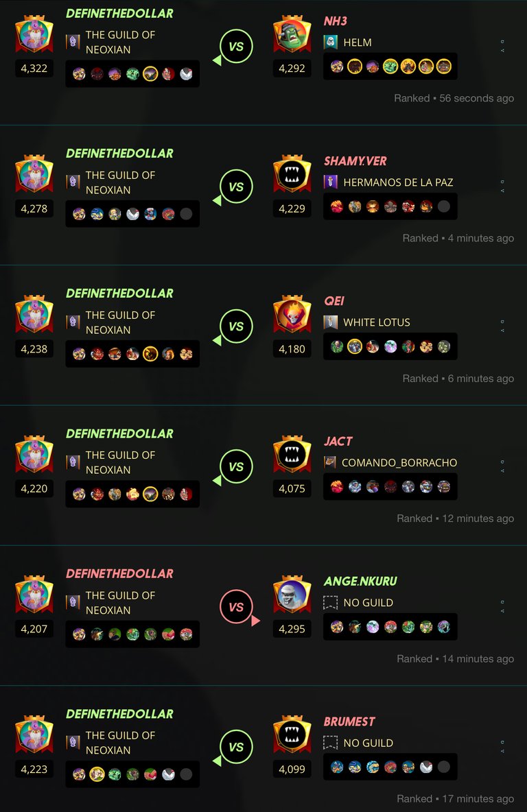Screen dimensions: 527x812
Task: Click the red VS button against ANGE.NKURU
Action: 236,607
